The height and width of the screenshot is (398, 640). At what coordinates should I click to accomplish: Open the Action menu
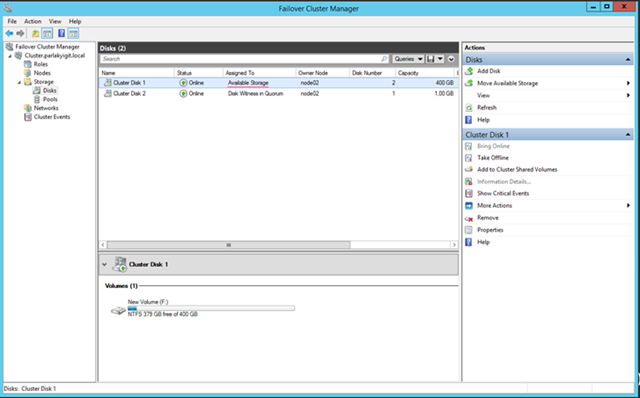(x=33, y=21)
